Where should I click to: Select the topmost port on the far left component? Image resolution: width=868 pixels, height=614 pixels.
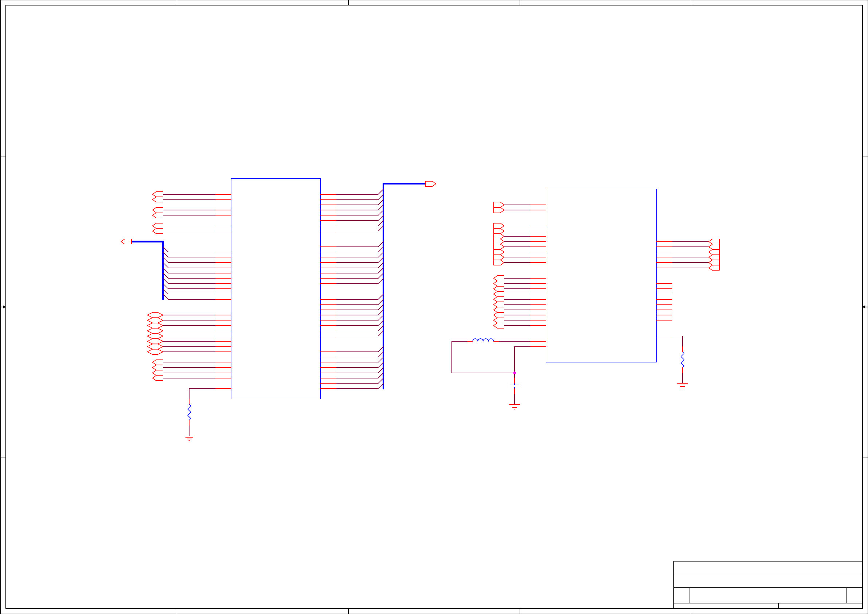click(x=158, y=194)
